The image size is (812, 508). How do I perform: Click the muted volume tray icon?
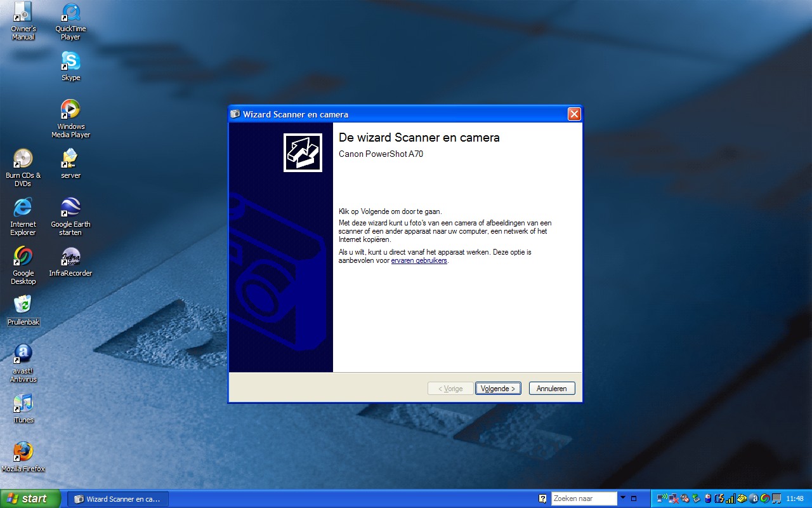(x=685, y=498)
